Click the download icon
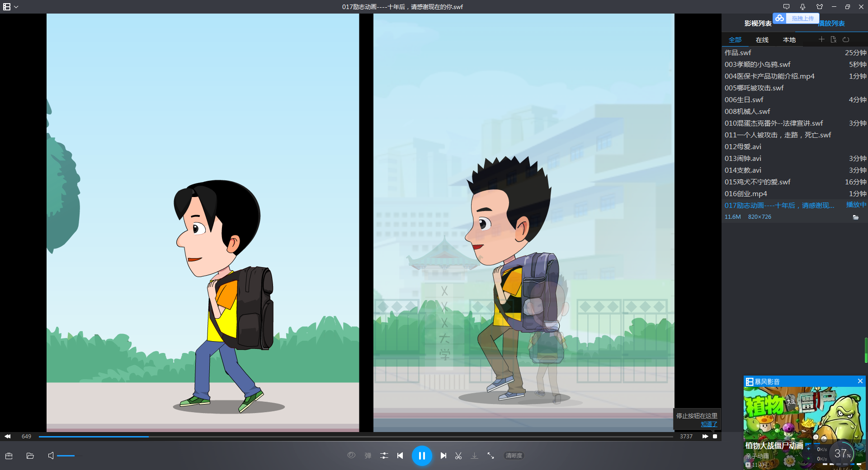Image resolution: width=868 pixels, height=470 pixels. (x=474, y=456)
